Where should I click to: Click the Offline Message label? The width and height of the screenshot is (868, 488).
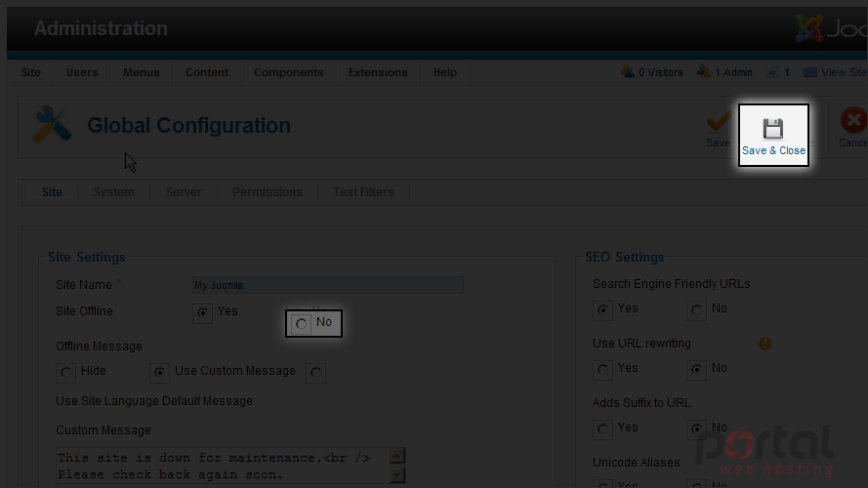point(99,346)
